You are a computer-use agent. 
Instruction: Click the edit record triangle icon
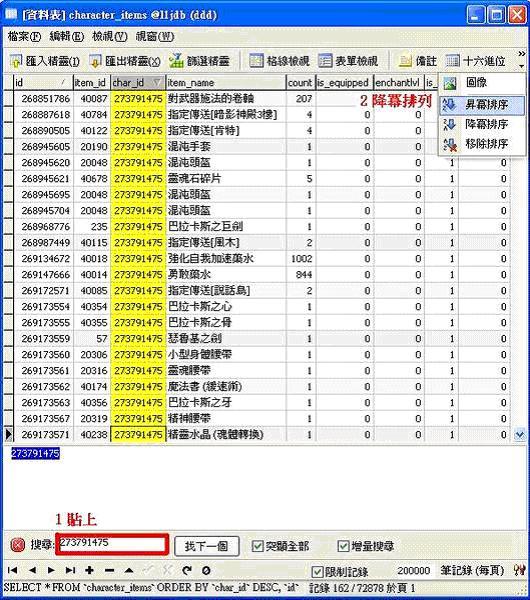[x=129, y=571]
